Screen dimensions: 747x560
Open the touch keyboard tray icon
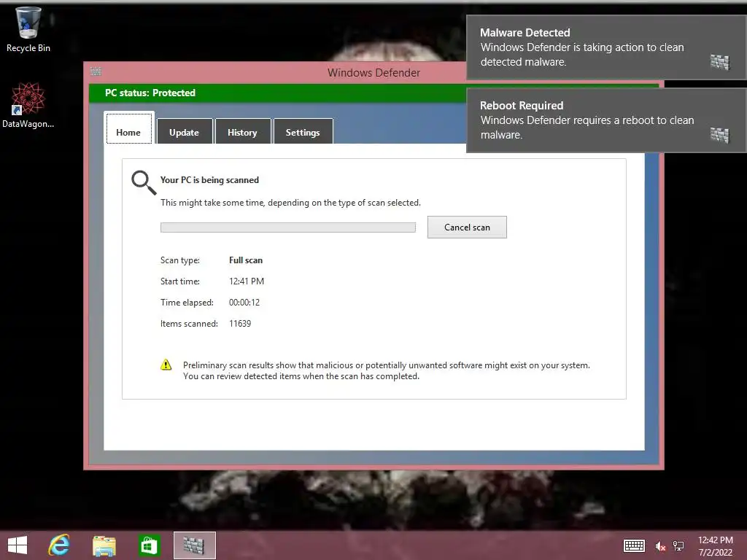[x=634, y=545]
